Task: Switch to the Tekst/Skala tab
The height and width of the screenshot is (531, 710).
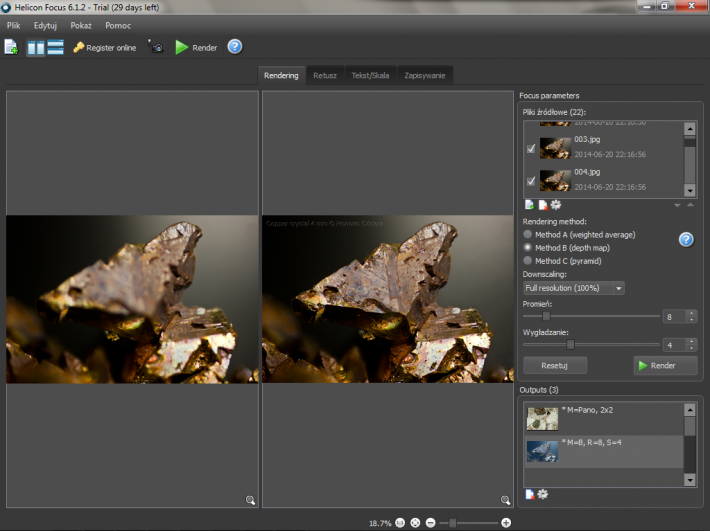Action: coord(370,76)
